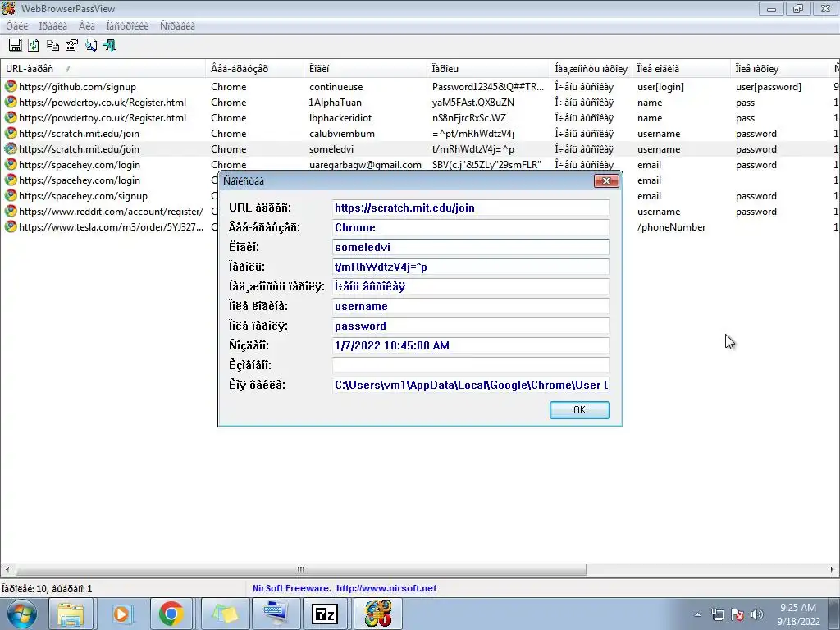Click the Copy selected items toolbar icon
Viewport: 840px width, 630px height.
52,46
